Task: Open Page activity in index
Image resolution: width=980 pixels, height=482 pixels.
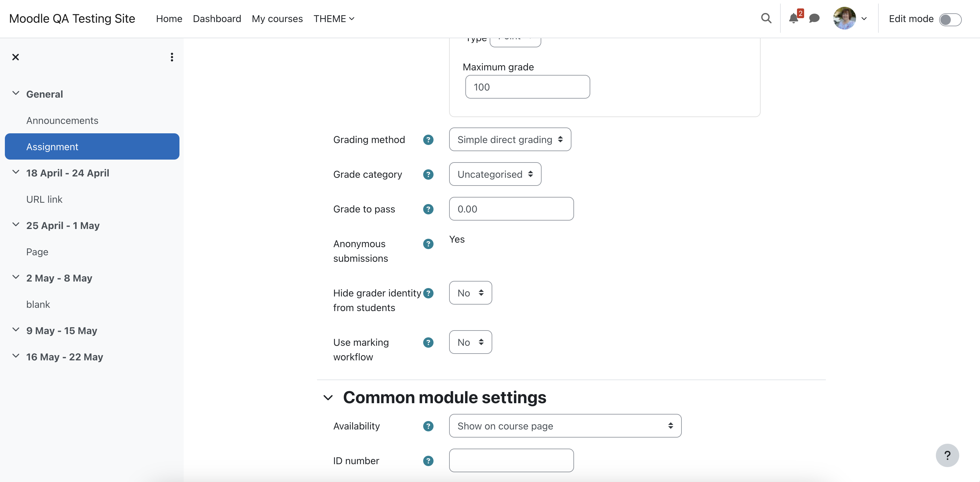Action: tap(37, 252)
